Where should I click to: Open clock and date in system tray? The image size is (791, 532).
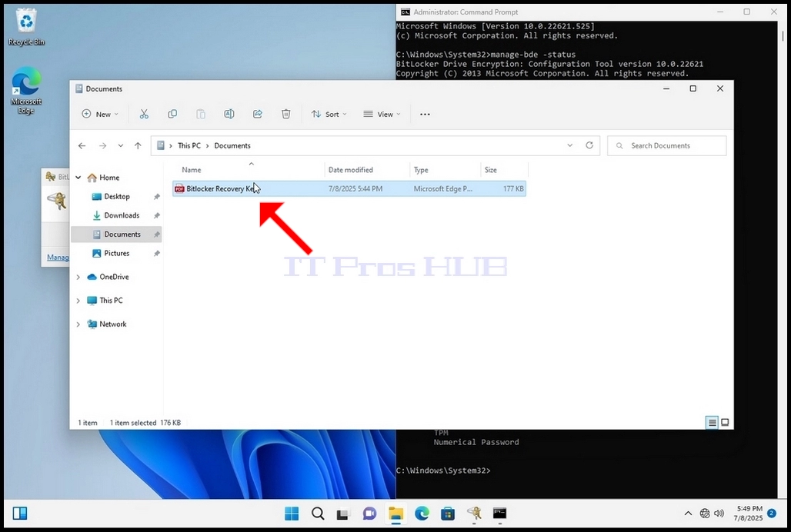point(749,514)
